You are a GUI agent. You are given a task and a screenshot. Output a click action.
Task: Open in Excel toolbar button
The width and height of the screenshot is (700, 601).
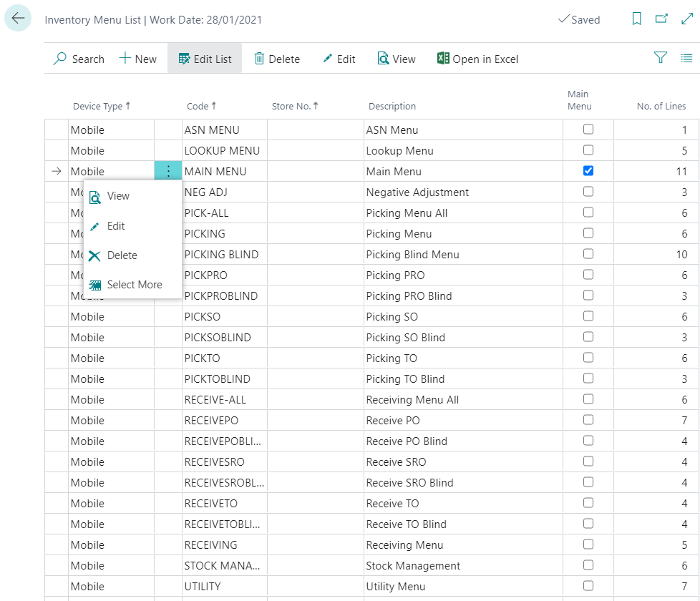pos(477,59)
